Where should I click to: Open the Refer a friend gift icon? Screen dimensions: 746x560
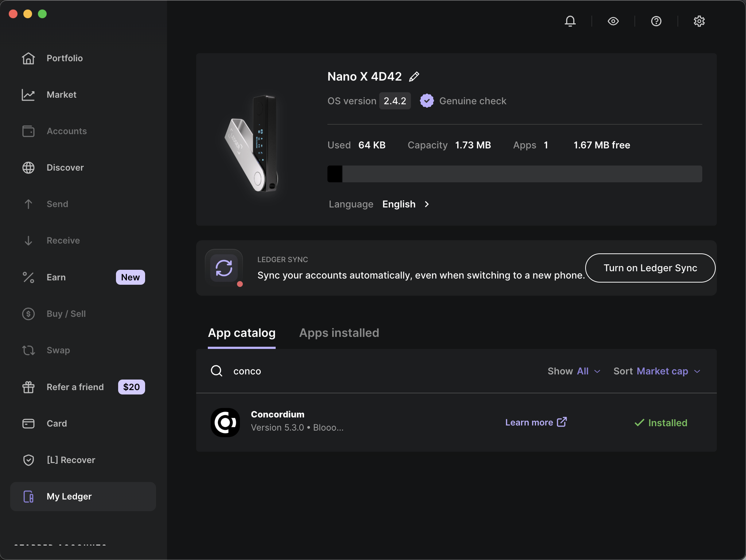[28, 387]
